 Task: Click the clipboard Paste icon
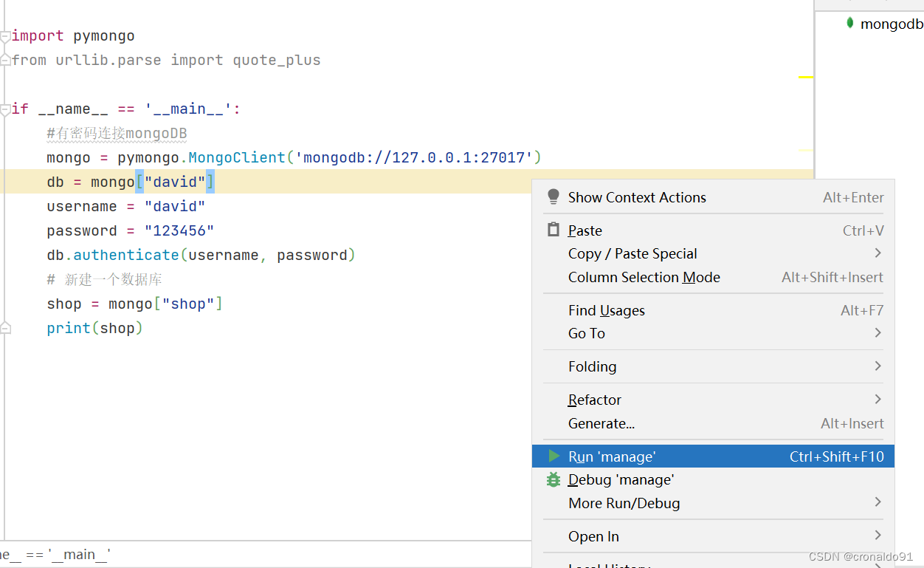[x=554, y=230]
